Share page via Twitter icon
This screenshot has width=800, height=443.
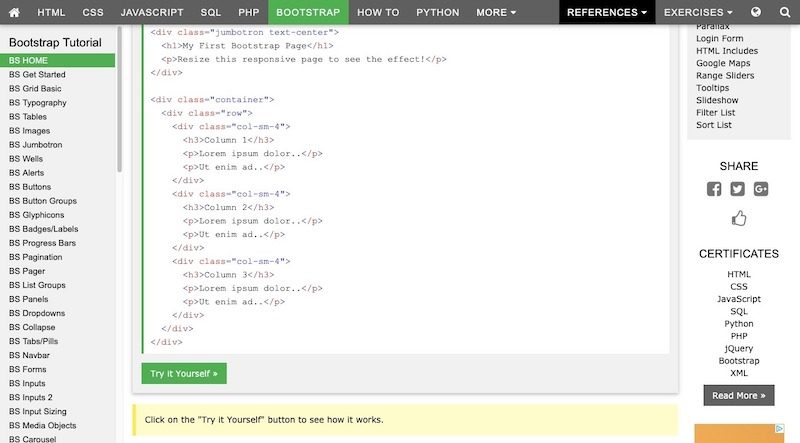[737, 189]
